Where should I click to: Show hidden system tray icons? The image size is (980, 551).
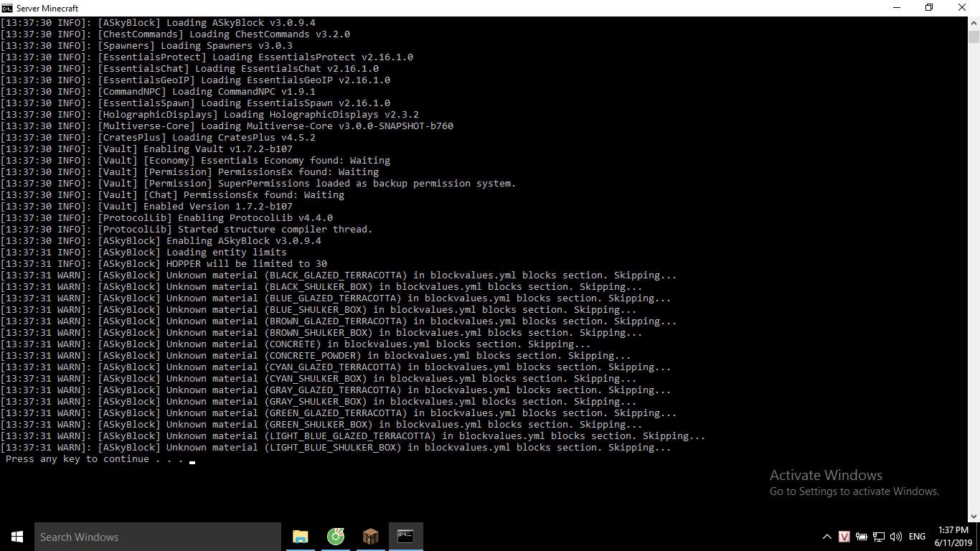point(827,537)
